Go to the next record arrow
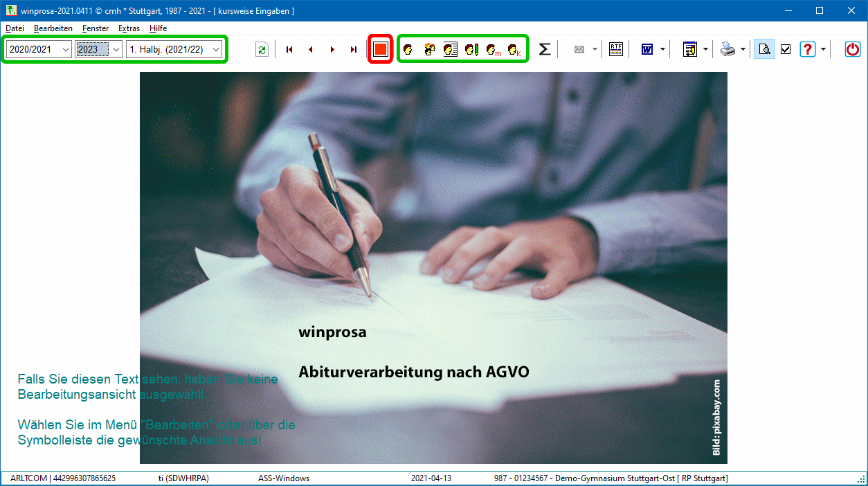 click(x=332, y=49)
